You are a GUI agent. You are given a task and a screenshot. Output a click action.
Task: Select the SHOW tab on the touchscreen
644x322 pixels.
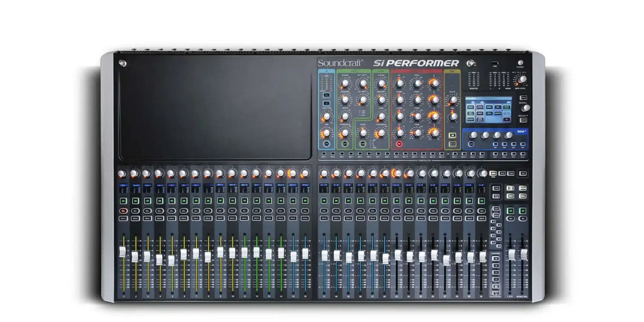pos(472,108)
